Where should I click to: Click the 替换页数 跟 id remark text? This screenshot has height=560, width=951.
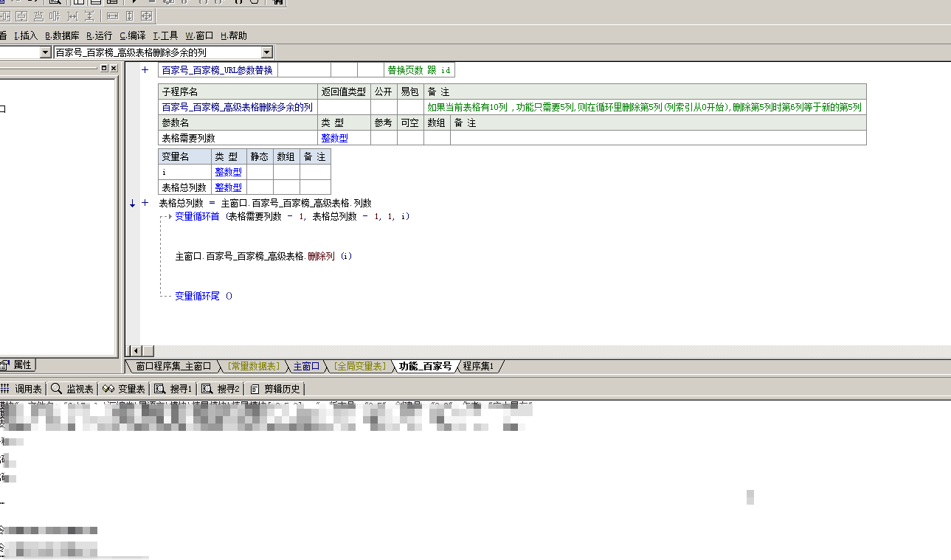tap(419, 70)
